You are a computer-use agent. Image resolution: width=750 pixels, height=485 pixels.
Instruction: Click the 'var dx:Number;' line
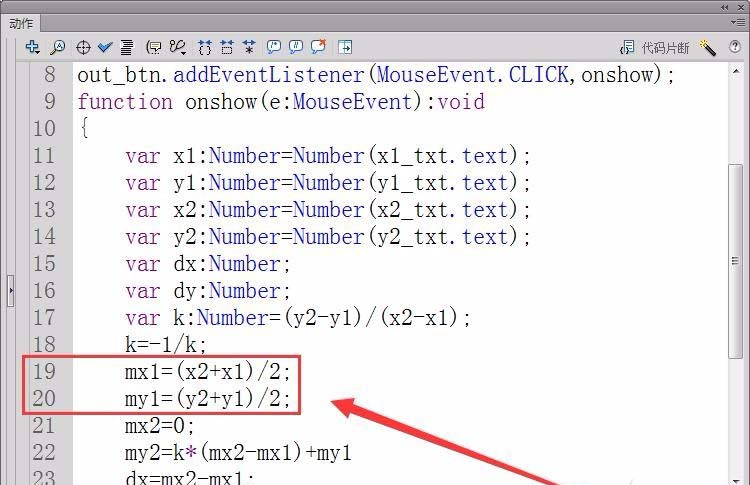coord(208,264)
